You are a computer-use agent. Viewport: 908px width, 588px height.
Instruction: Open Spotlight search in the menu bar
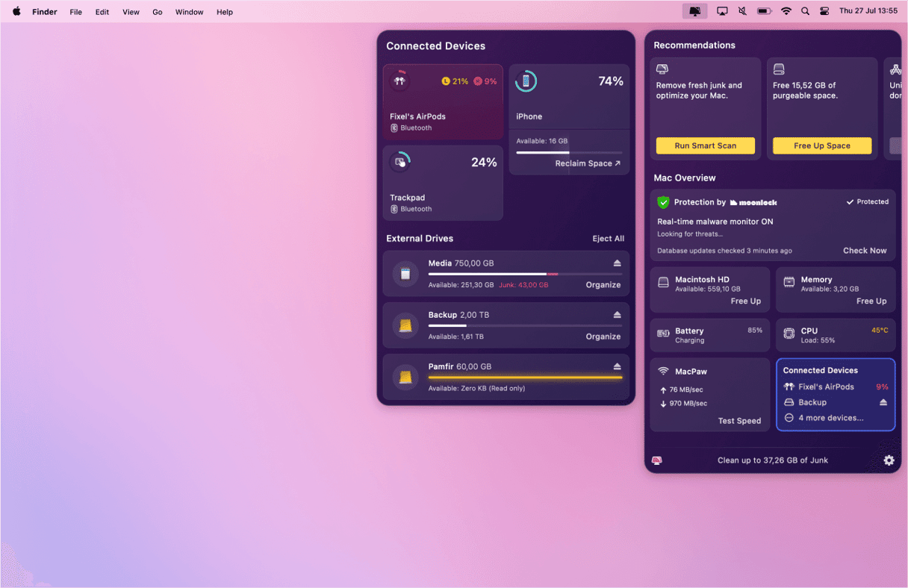(x=805, y=11)
